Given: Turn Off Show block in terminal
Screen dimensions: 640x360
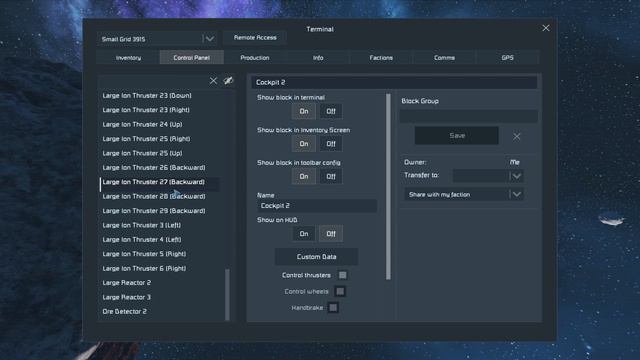Looking at the screenshot, I should [x=331, y=111].
